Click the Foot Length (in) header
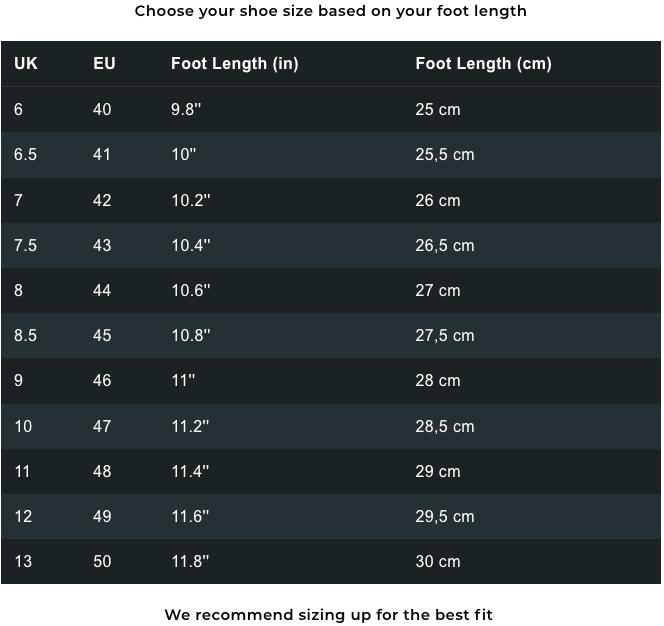Screen dimensions: 664x626 [x=235, y=64]
